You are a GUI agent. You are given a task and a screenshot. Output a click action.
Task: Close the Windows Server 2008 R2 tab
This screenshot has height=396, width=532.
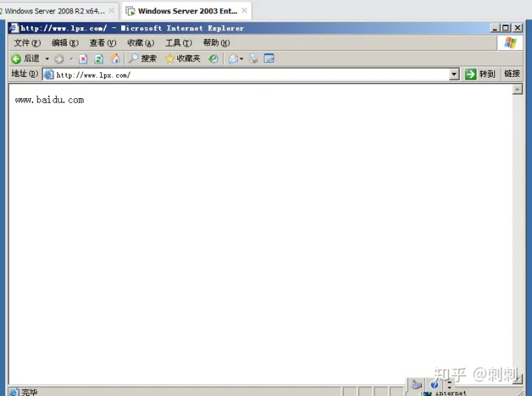(x=112, y=10)
